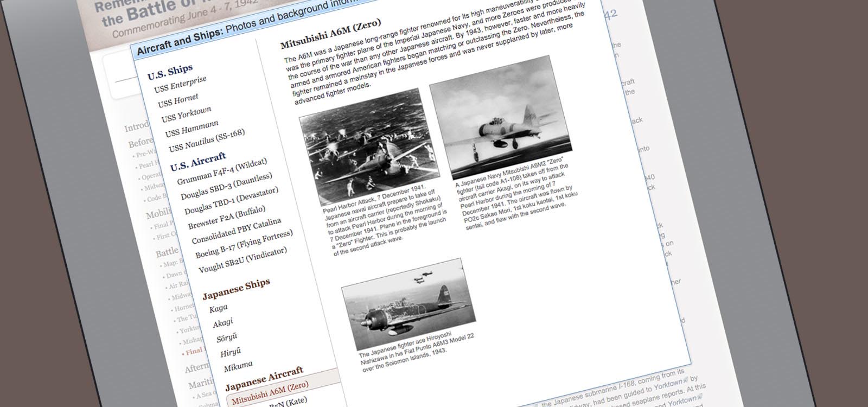
Task: Open the USS Enterprise entry
Action: pyautogui.click(x=180, y=85)
